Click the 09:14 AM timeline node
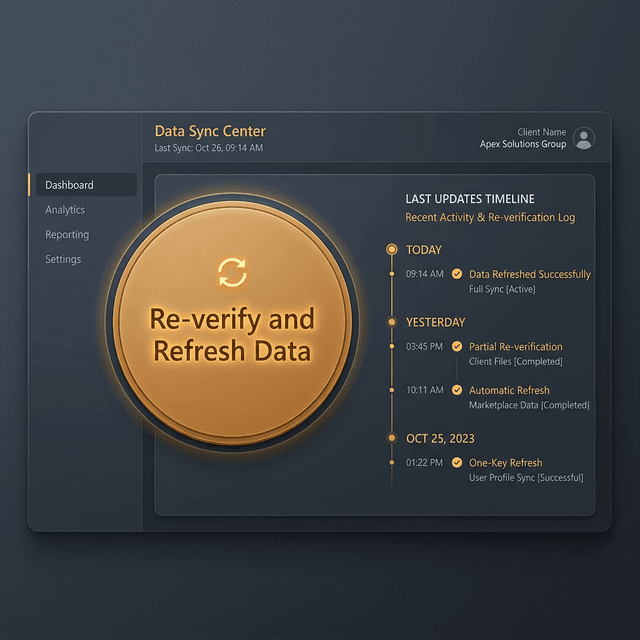 coord(392,273)
